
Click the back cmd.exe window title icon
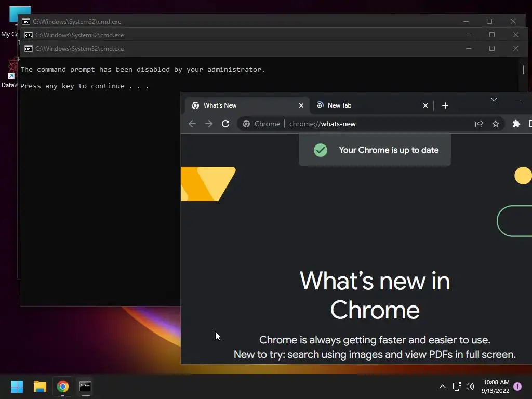pyautogui.click(x=26, y=22)
